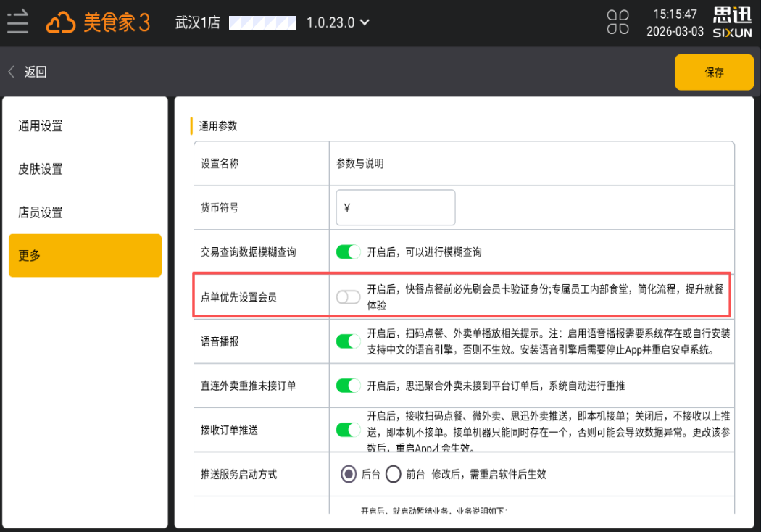Image resolution: width=761 pixels, height=532 pixels.
Task: Enable the 点单优先设置会员 toggle
Action: [x=349, y=297]
